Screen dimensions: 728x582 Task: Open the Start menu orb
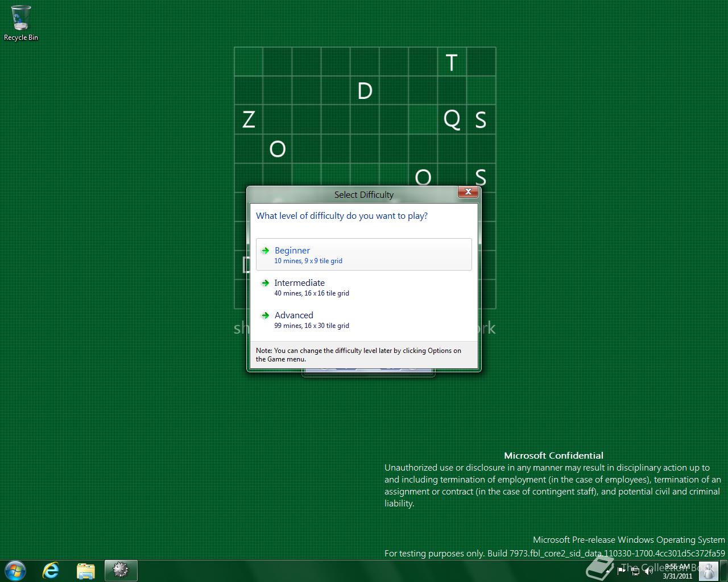[15, 571]
